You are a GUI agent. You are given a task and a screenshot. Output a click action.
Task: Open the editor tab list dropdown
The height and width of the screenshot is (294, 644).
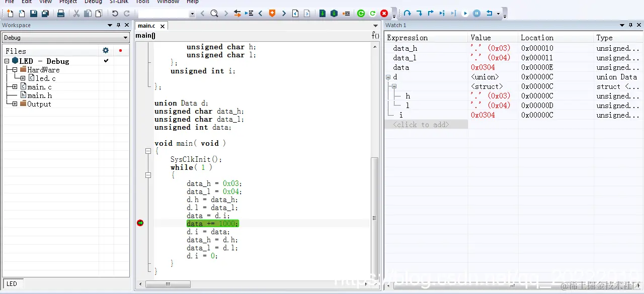point(375,26)
